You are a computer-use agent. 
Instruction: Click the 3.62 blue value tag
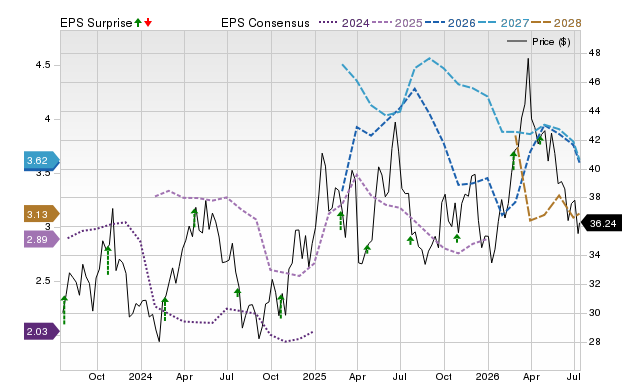[42, 161]
